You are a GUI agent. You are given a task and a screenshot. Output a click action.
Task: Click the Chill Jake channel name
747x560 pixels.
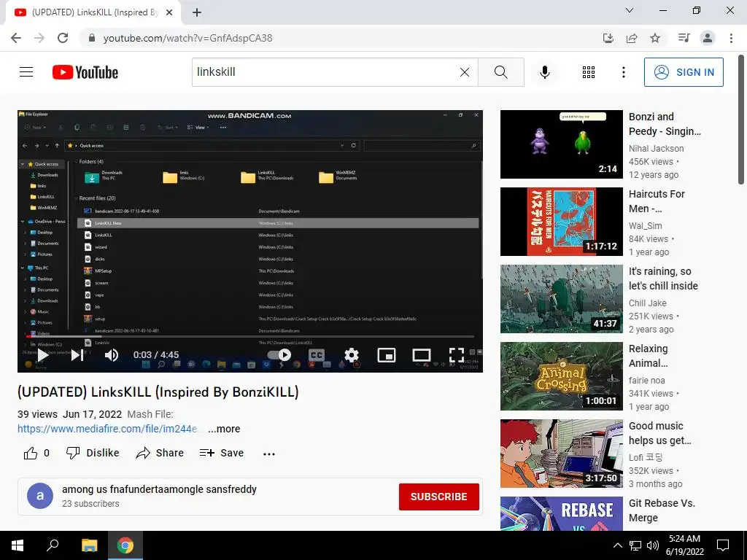tap(648, 303)
